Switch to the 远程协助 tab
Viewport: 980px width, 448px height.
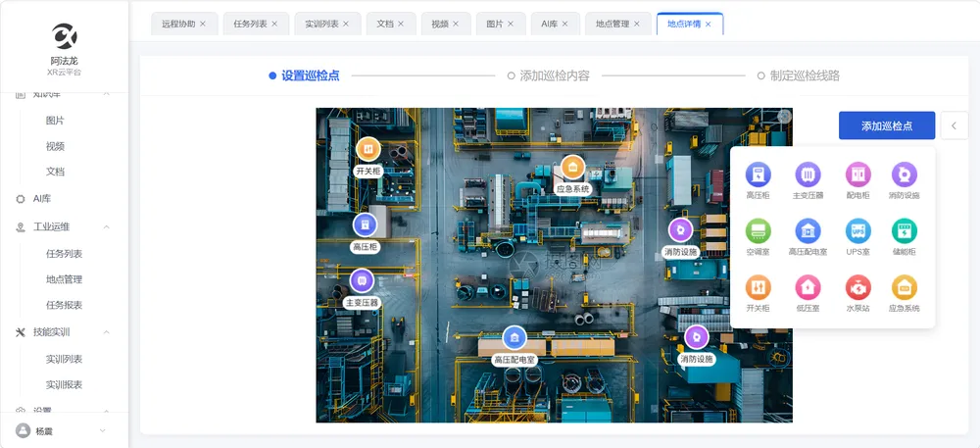click(185, 24)
